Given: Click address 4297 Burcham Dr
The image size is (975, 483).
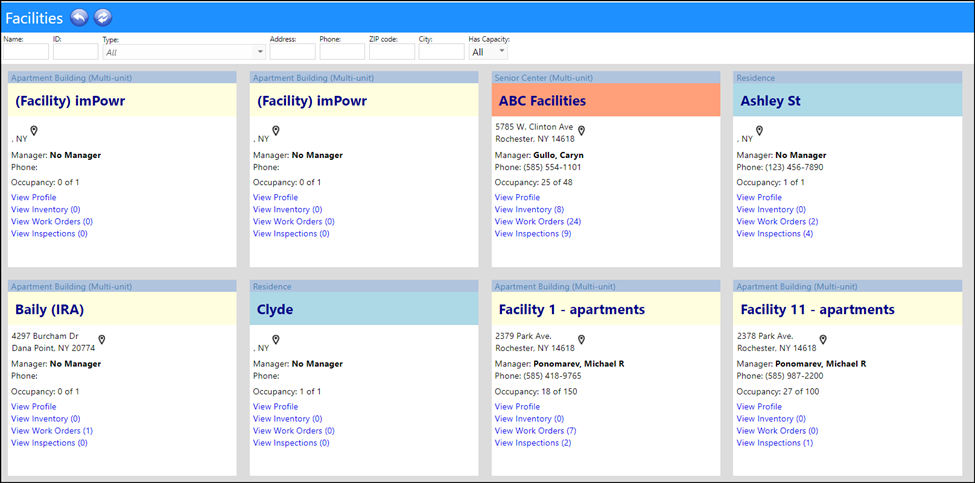Looking at the screenshot, I should pyautogui.click(x=45, y=336).
